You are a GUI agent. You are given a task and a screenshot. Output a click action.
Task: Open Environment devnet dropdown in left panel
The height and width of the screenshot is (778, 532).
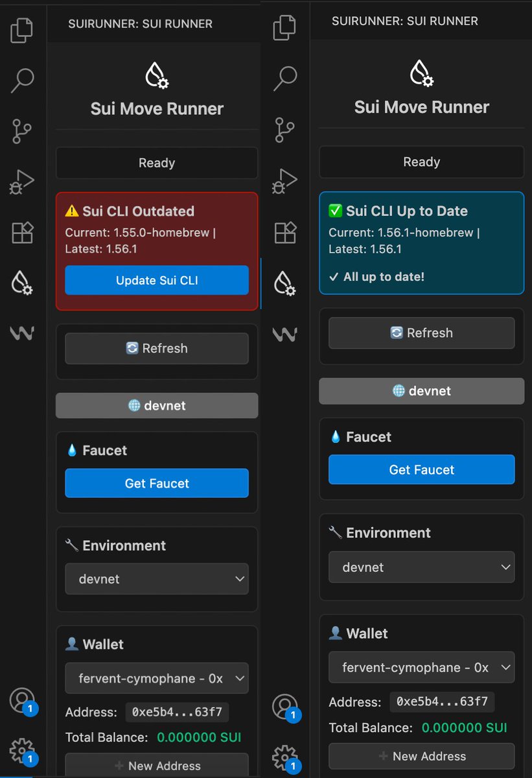coord(157,579)
